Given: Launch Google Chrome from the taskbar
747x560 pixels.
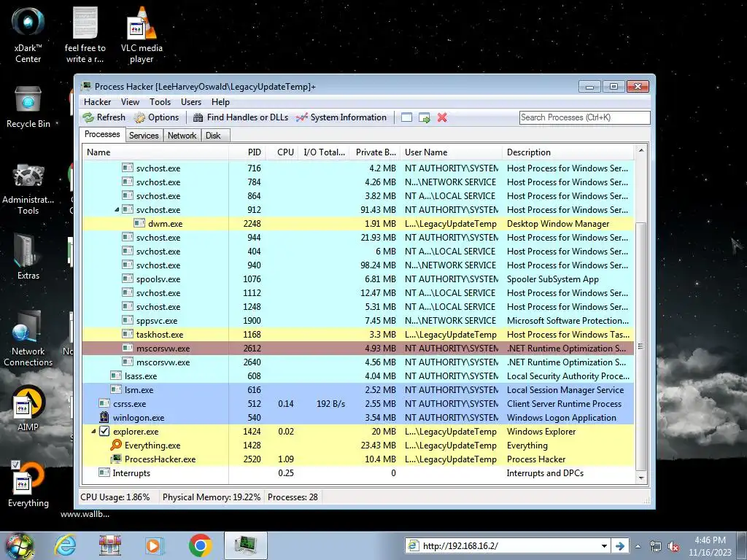Looking at the screenshot, I should (200, 545).
